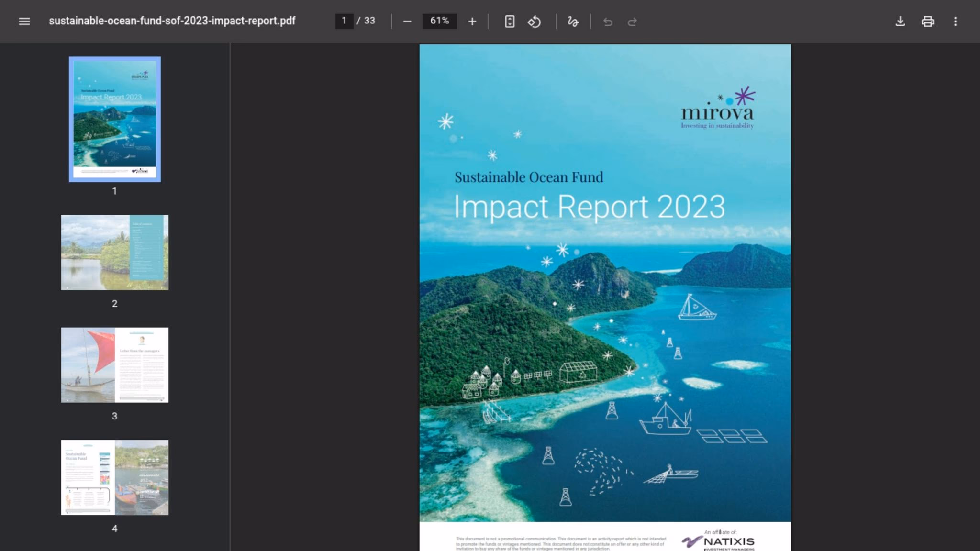Jump to page 4 thumbnail
The width and height of the screenshot is (980, 551).
coord(115,477)
